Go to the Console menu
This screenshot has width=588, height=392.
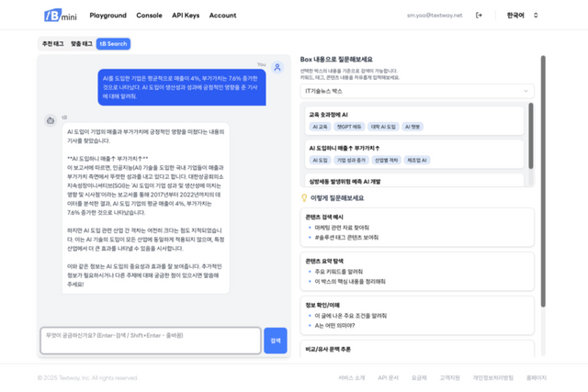click(x=149, y=16)
